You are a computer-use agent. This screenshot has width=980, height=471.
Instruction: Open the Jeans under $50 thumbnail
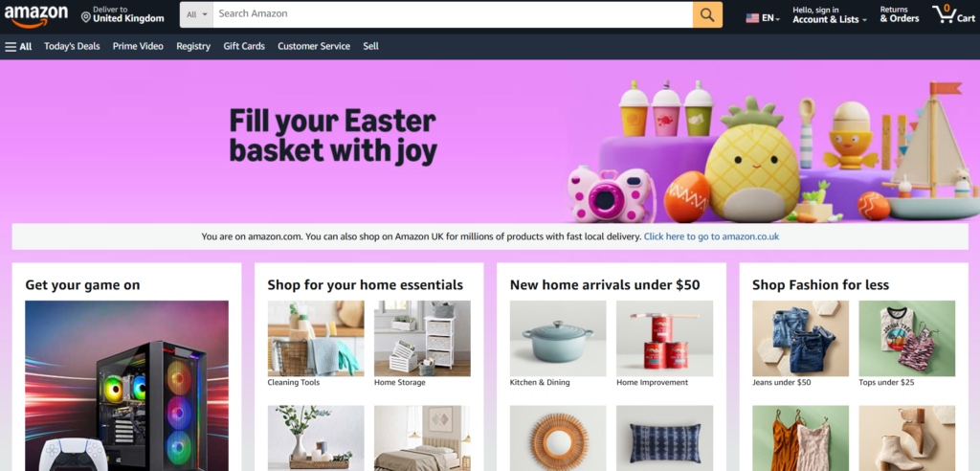click(x=800, y=338)
